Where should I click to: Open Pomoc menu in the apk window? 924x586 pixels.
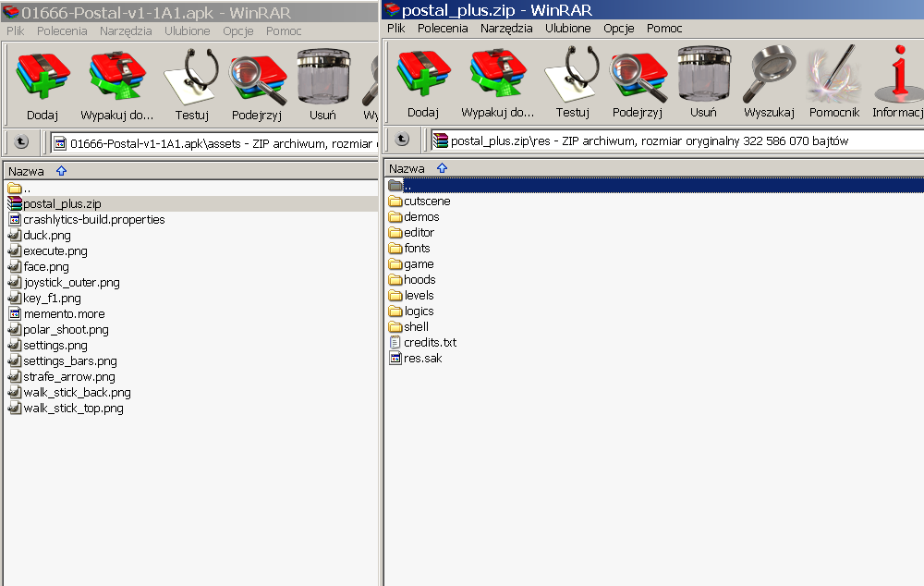(x=284, y=31)
